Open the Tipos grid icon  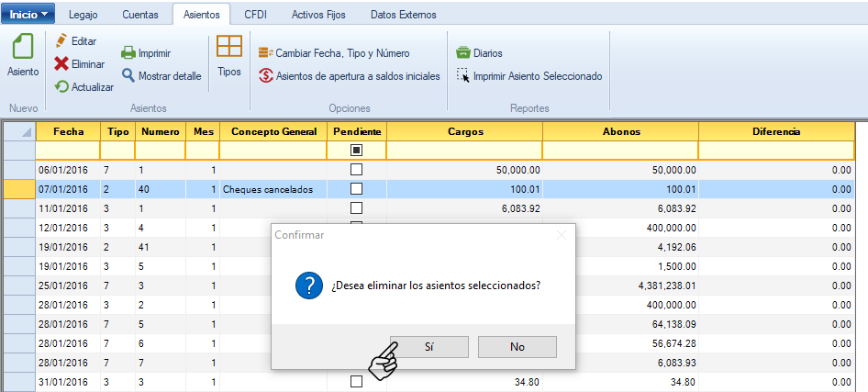point(229,48)
